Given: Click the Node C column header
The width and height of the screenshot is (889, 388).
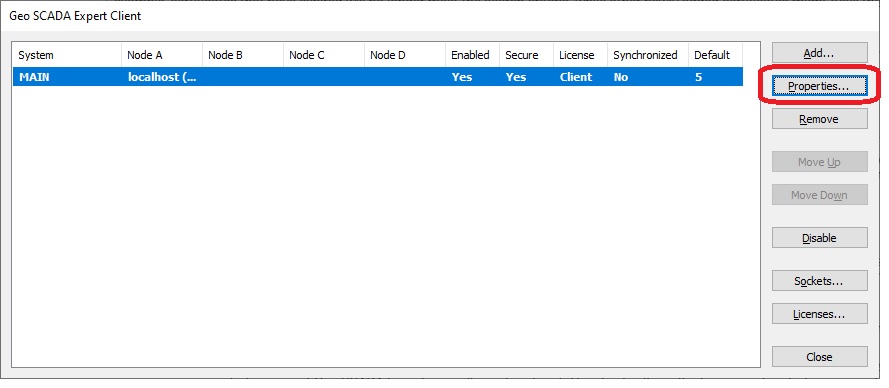Looking at the screenshot, I should tap(324, 55).
